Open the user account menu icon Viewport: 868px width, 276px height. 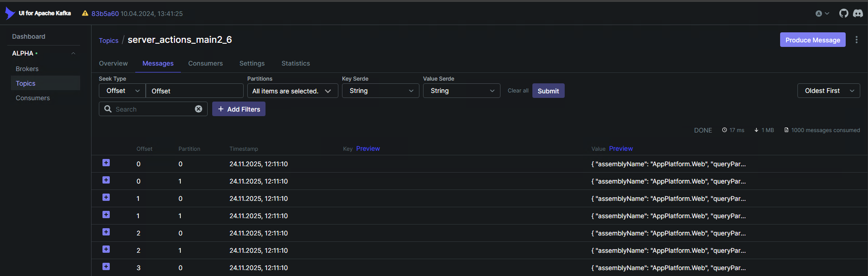click(822, 14)
